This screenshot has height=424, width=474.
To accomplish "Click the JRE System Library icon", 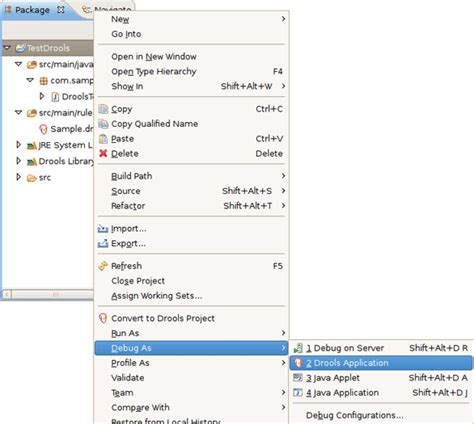I will 32,145.
